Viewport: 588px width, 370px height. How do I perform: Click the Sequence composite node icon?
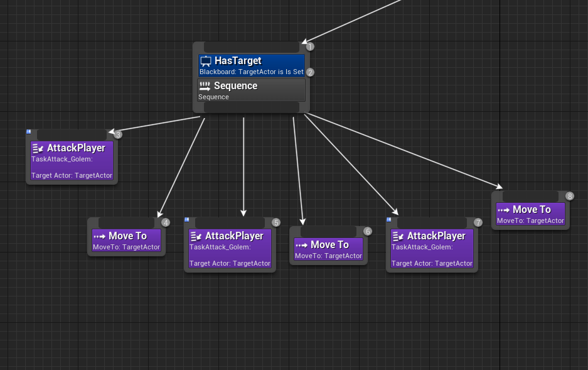point(205,86)
